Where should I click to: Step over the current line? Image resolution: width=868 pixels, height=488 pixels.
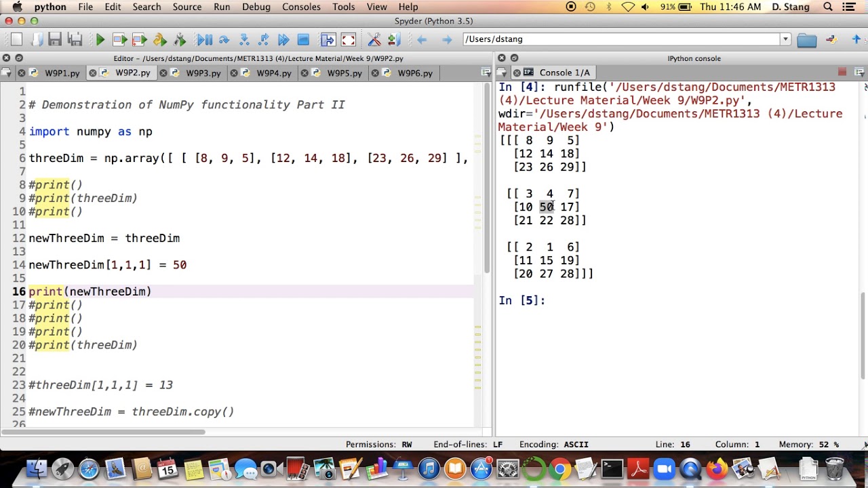pyautogui.click(x=224, y=39)
